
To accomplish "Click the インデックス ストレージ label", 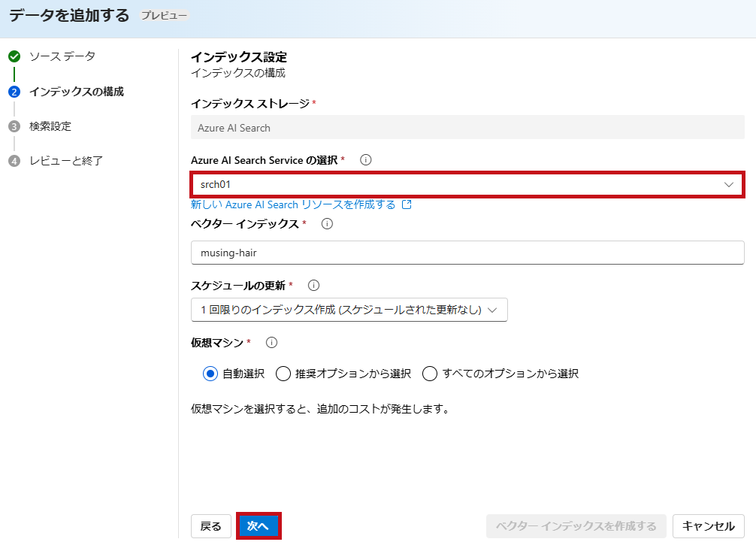I will (x=250, y=103).
